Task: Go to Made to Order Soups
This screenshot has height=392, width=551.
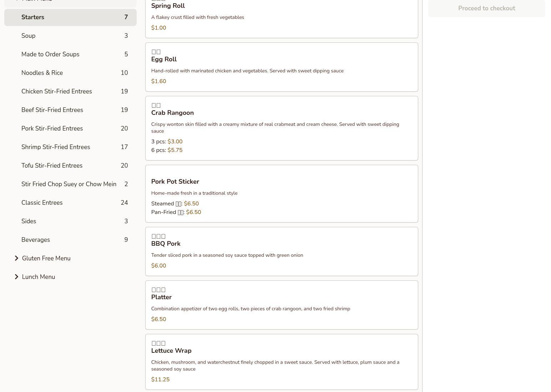Action: (x=70, y=54)
